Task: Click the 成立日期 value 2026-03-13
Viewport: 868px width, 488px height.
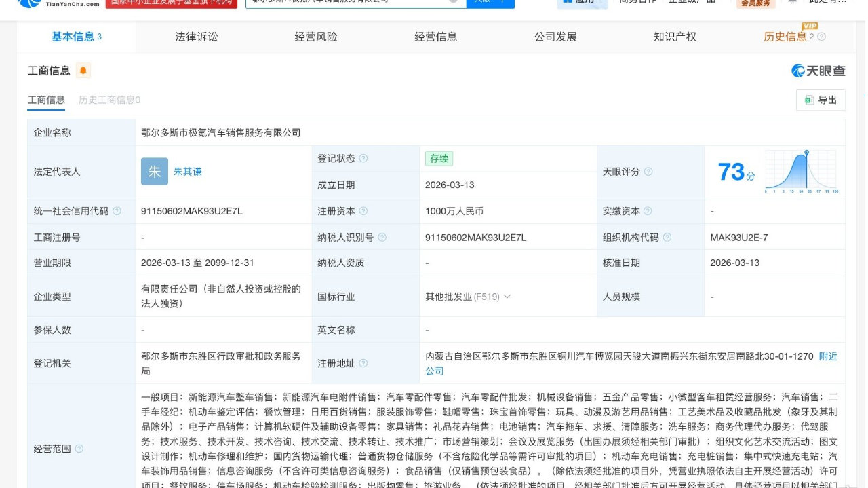Action: [450, 185]
